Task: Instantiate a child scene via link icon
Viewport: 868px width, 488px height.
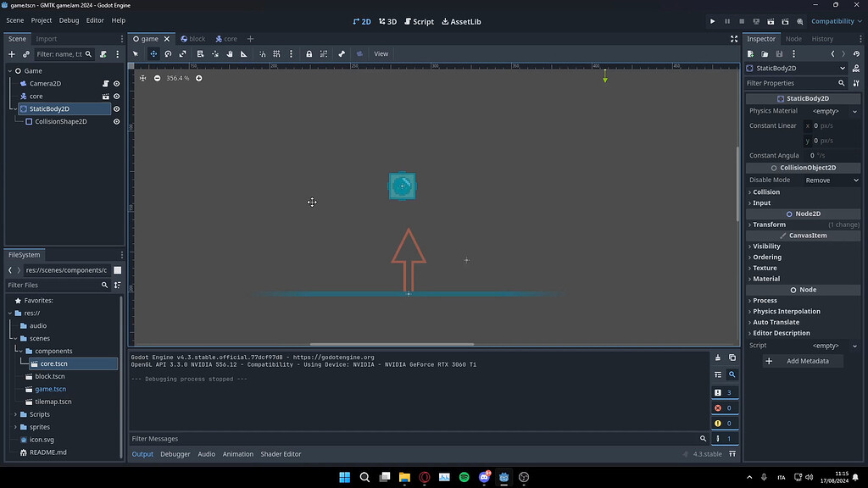Action: click(x=26, y=54)
